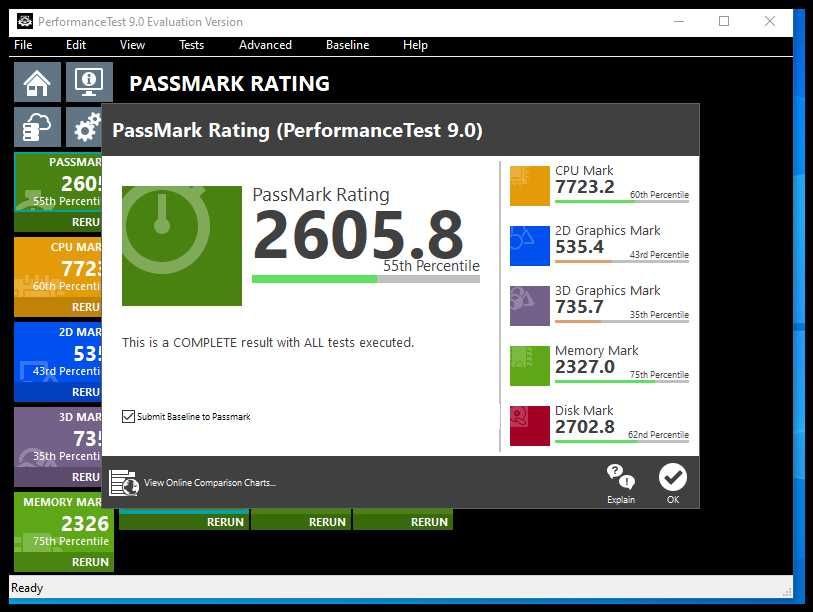Click the Memory Mark percentile bar

(x=622, y=381)
